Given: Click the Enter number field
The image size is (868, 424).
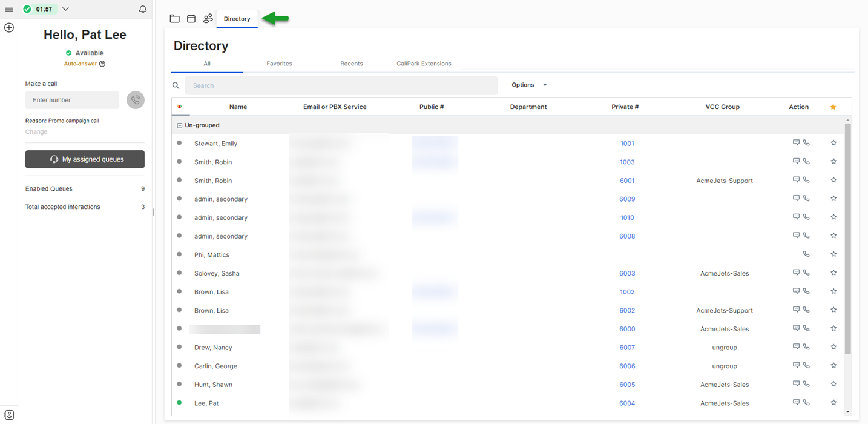Looking at the screenshot, I should (x=72, y=100).
